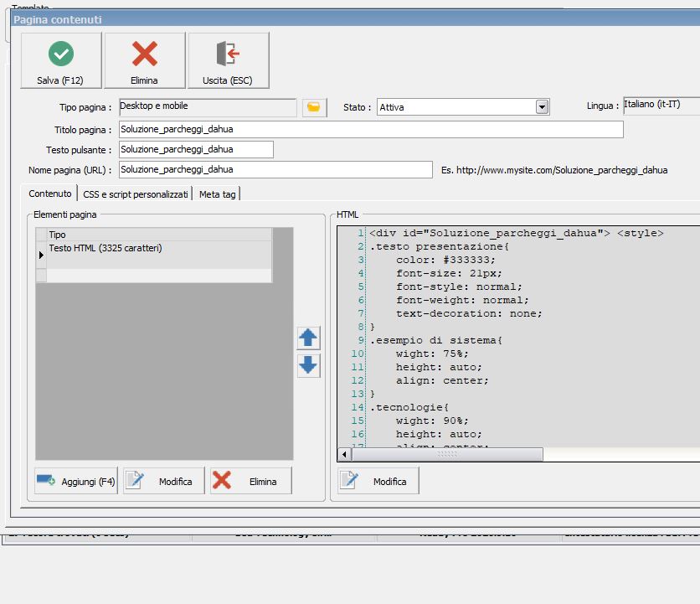Click the HTML horizontal scrollbar left arrow
Viewport: 700px width, 604px height.
(x=344, y=454)
